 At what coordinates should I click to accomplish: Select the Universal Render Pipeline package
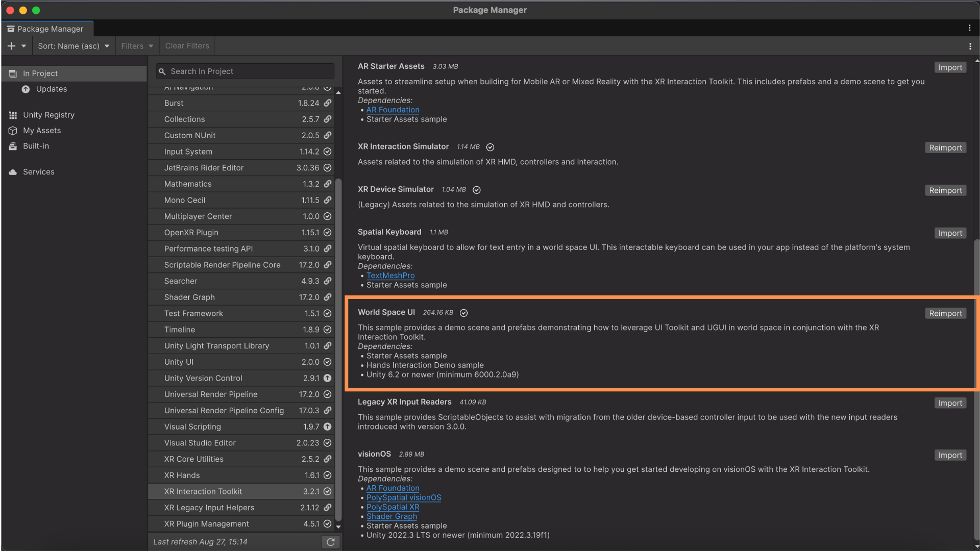[241, 394]
